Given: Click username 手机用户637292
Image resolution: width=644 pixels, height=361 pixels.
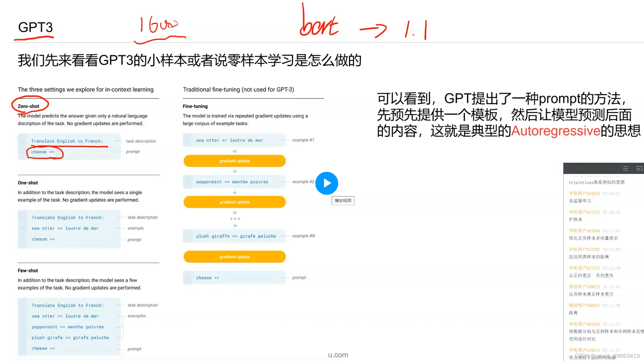Looking at the screenshot, I should [584, 250].
